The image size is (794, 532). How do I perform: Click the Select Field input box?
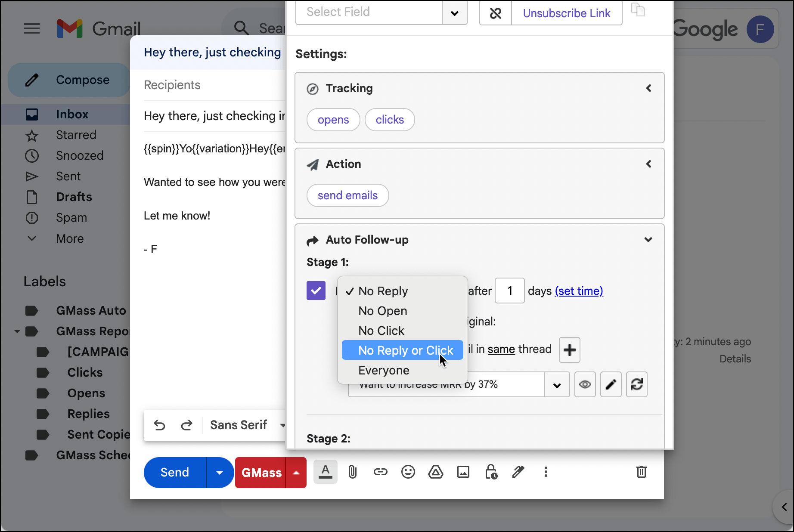[369, 13]
